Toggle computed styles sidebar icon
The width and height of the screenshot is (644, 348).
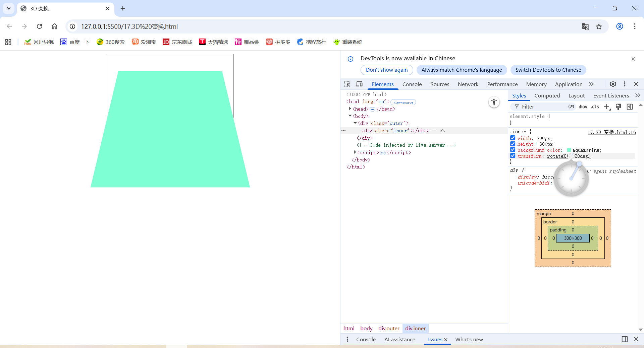630,107
